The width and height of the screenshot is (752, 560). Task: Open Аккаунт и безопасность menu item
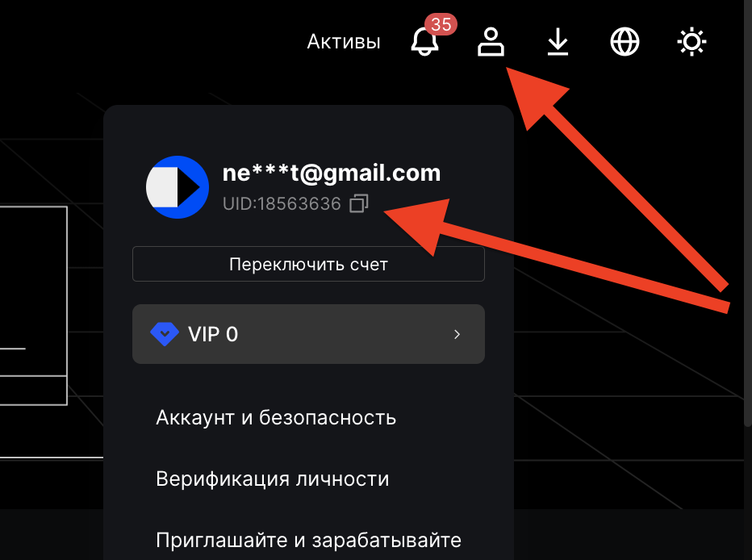tap(276, 418)
